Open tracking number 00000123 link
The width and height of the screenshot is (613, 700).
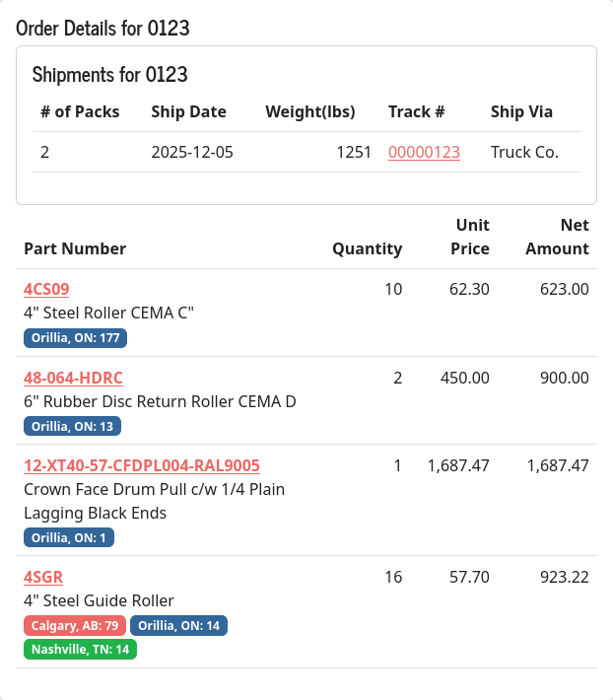[x=424, y=152]
